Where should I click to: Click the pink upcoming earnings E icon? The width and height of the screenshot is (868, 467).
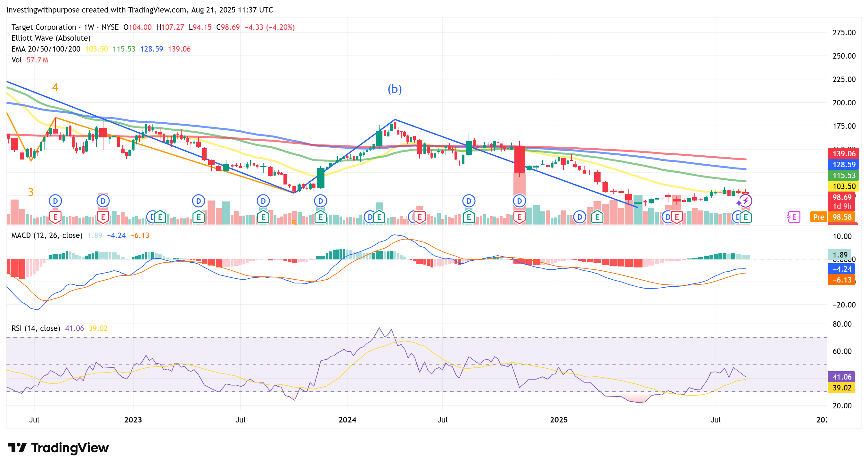click(x=794, y=217)
